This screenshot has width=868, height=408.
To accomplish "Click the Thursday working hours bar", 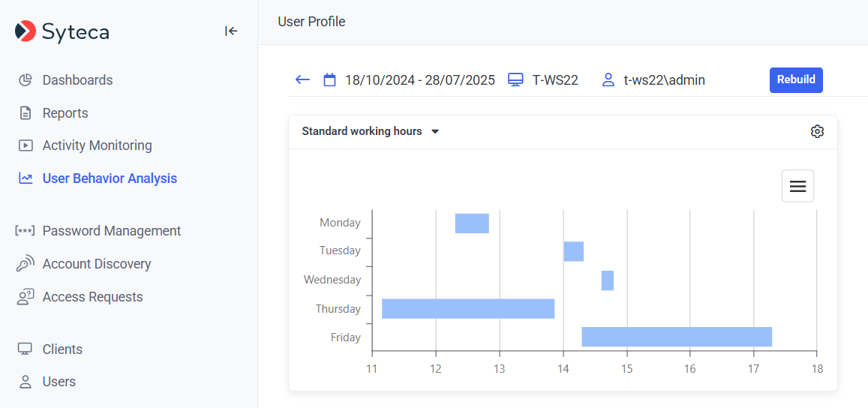I will (468, 308).
